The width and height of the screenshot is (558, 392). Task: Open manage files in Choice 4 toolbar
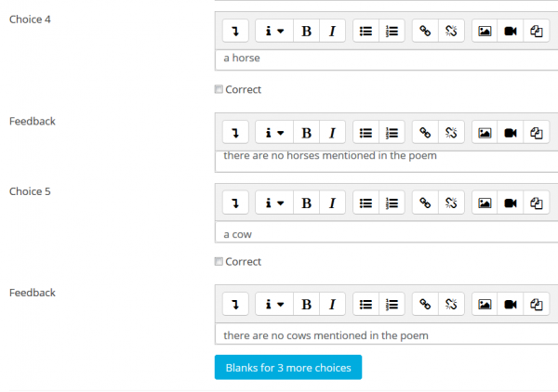pos(537,31)
